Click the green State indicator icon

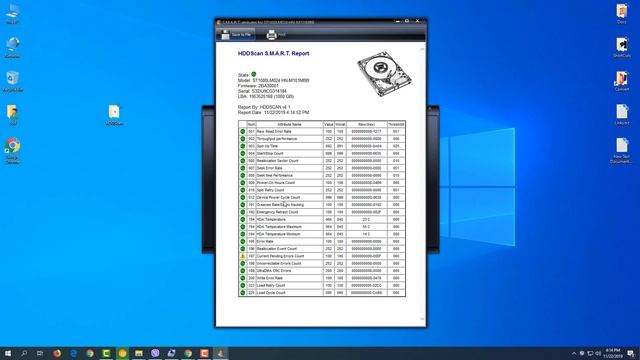tap(253, 74)
